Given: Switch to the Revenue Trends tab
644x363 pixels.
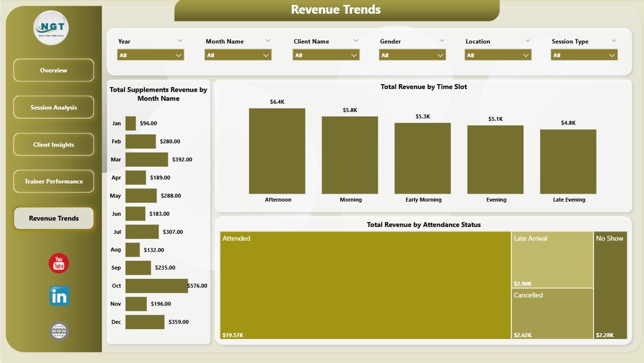Looking at the screenshot, I should pos(53,218).
